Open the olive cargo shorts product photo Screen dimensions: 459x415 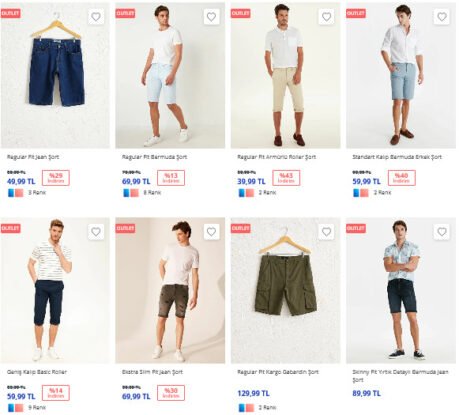point(286,290)
